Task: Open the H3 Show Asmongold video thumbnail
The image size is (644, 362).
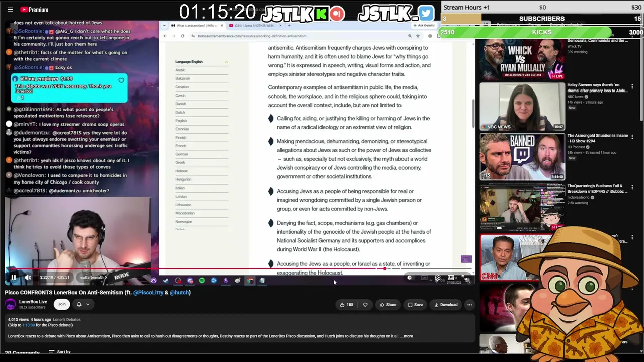Action: point(522,157)
